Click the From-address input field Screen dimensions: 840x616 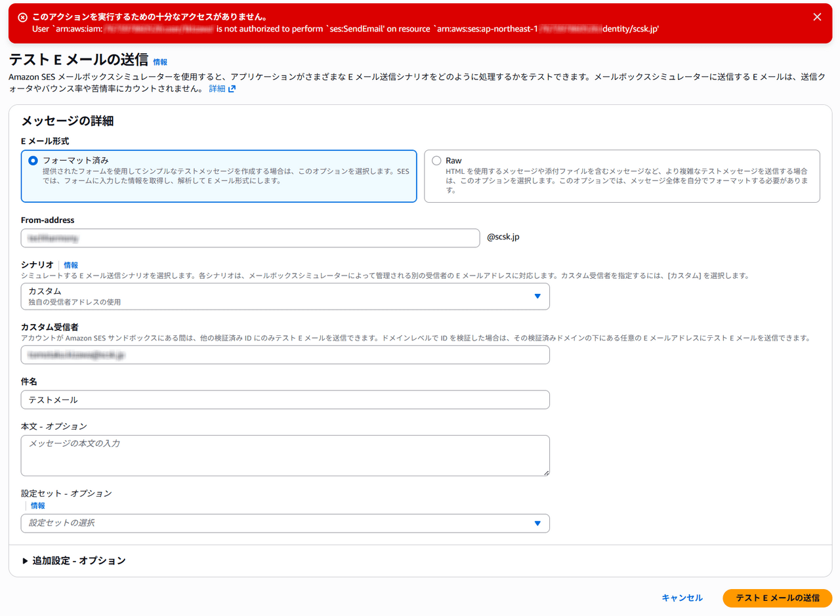[250, 238]
